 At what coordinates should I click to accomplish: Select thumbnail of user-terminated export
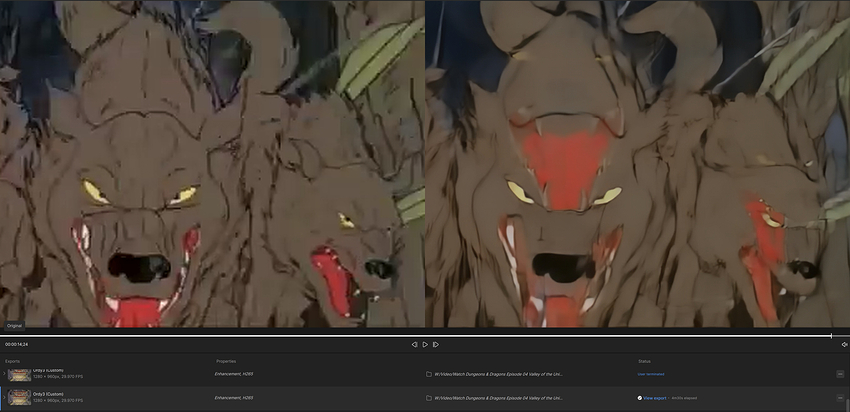tap(19, 375)
